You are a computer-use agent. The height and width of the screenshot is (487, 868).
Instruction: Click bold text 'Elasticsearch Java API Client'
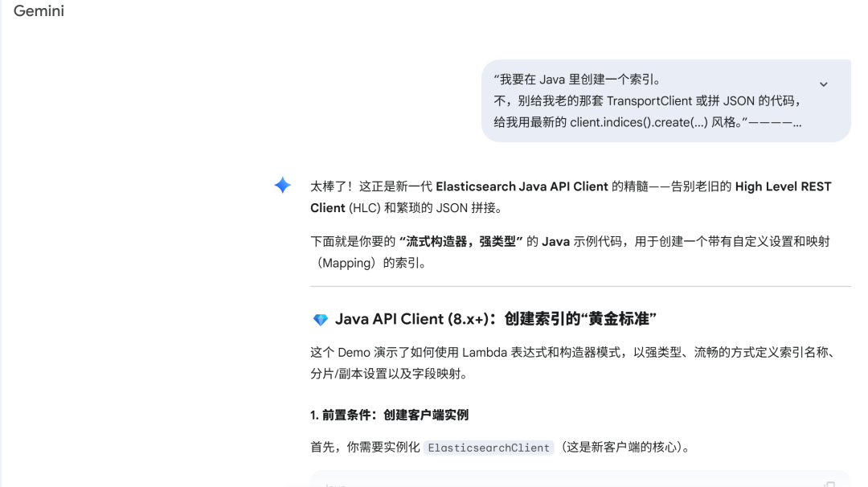click(x=522, y=186)
